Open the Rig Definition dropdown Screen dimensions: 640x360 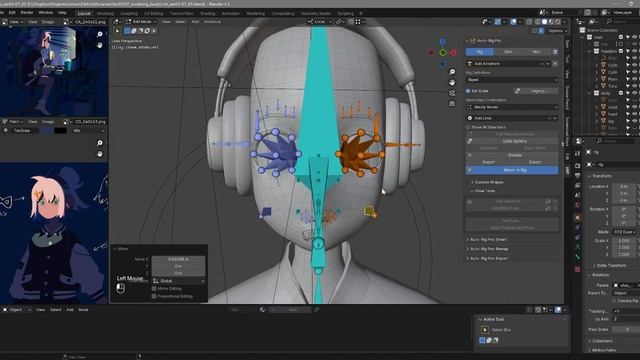pos(512,80)
